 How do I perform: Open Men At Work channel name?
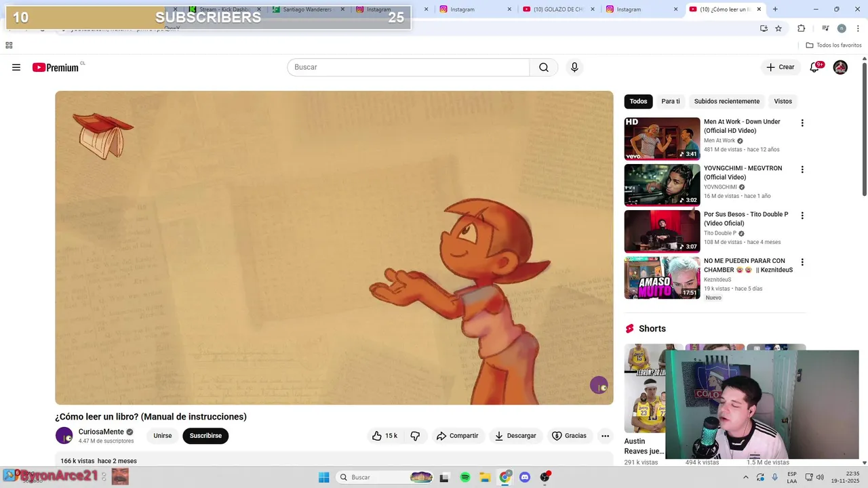coord(719,141)
